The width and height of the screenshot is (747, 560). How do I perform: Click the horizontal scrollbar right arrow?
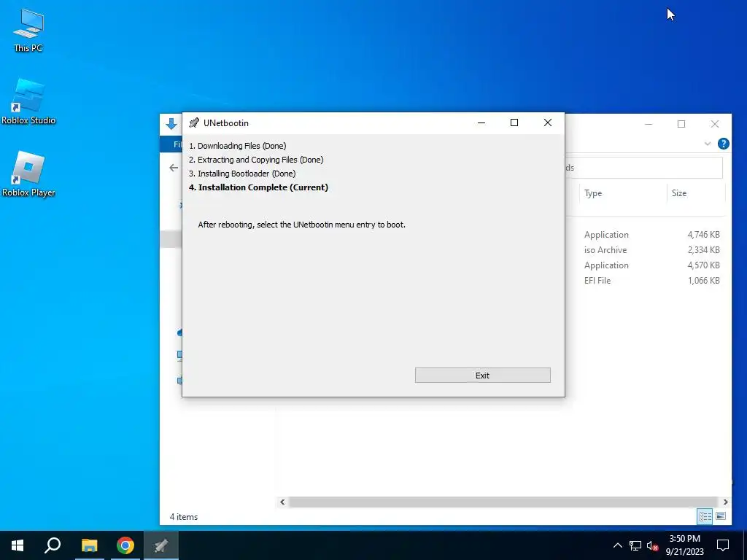[726, 502]
